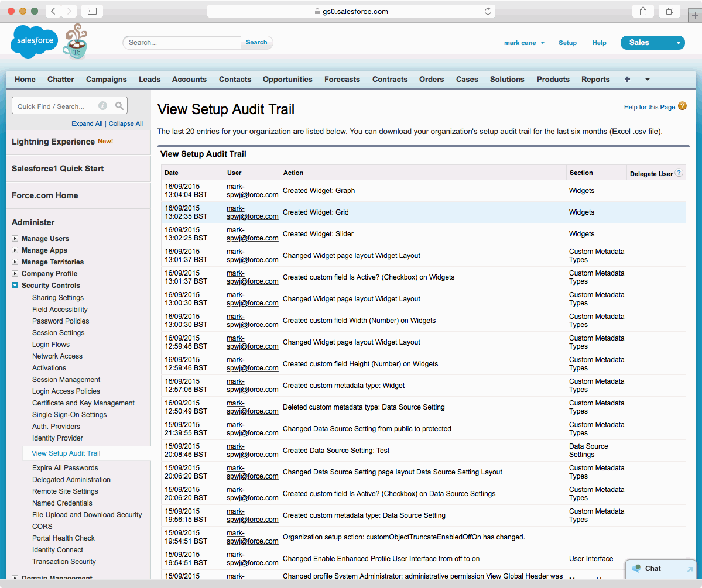This screenshot has width=702, height=588.
Task: Expand the Manage Users section
Action: click(15, 239)
